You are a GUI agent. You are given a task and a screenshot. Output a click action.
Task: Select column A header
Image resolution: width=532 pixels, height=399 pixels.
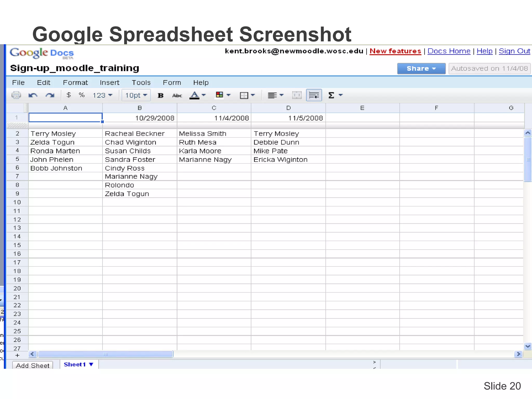pyautogui.click(x=65, y=108)
